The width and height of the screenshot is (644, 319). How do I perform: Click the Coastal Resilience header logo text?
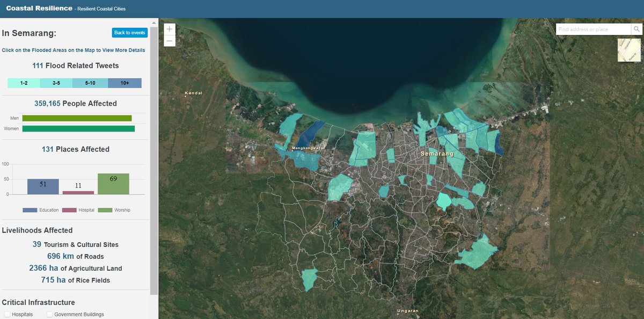pos(39,8)
